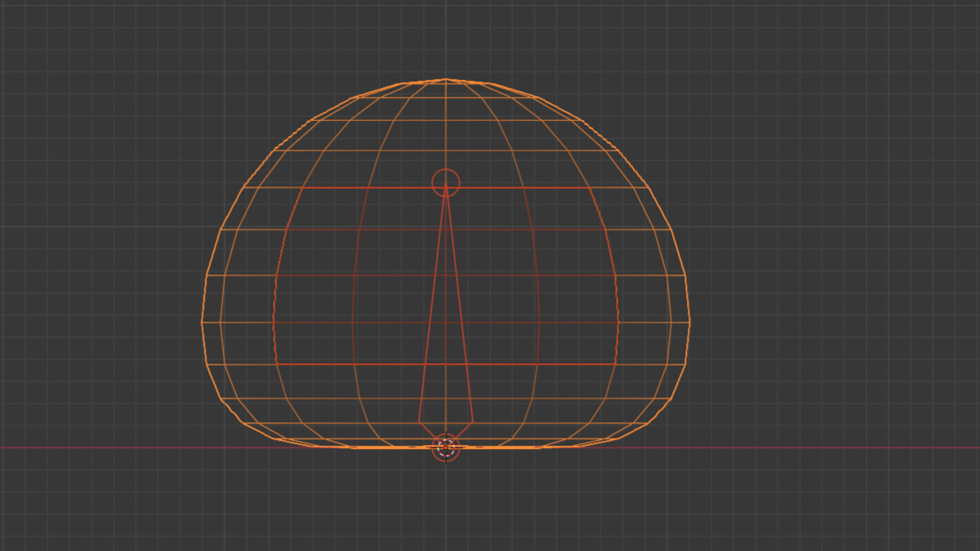Click the red X-axis line left of mesh
980x551 pixels.
click(98, 447)
